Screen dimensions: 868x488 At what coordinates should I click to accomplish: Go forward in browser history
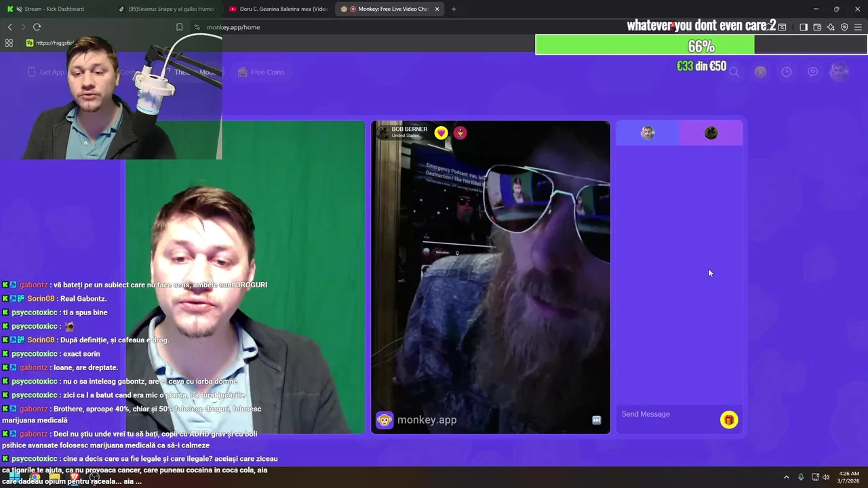(23, 27)
